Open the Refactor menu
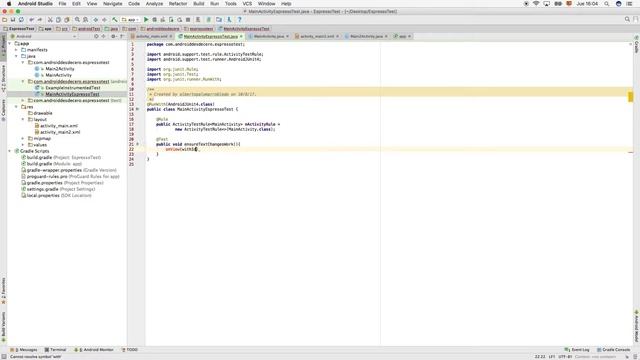640x360 pixels. click(x=178, y=3)
